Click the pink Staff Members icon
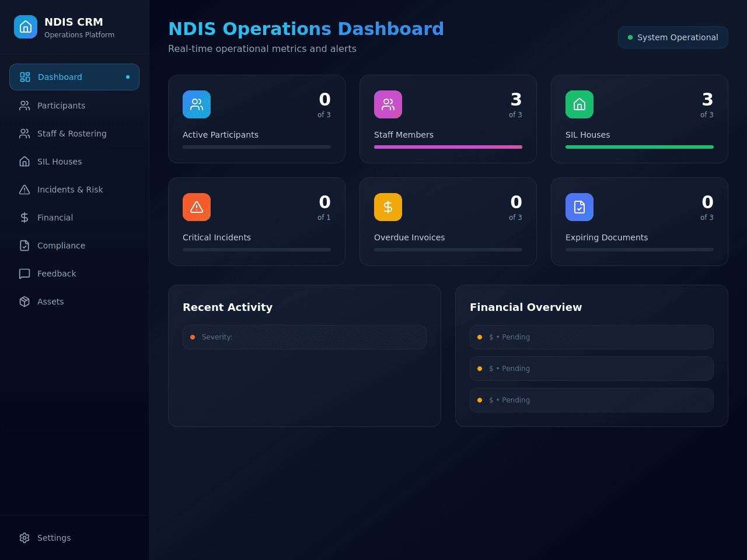 point(388,104)
